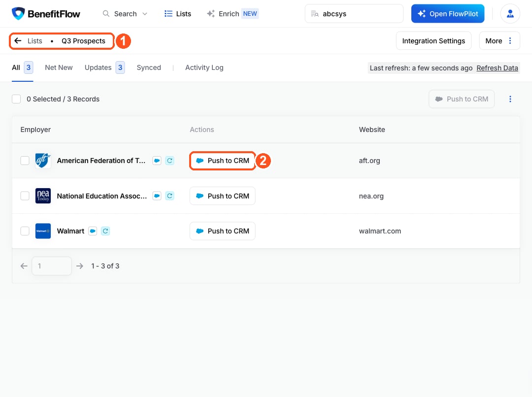
Task: Switch to the Synced tab
Action: tap(149, 67)
